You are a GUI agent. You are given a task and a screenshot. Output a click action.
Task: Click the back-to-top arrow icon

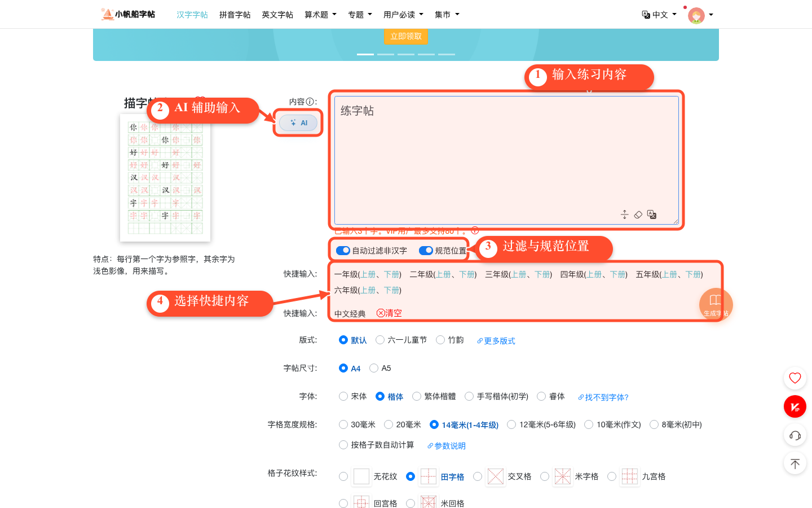click(x=795, y=464)
